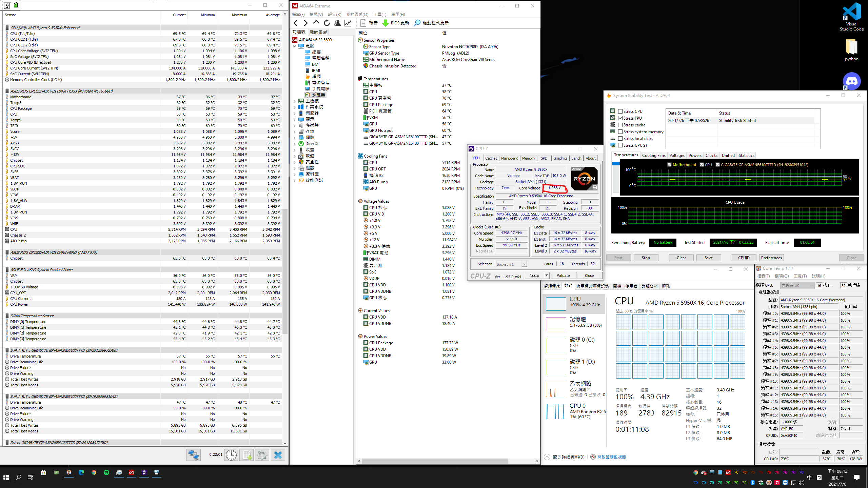Open Stability Test Cooling Fans tab
Viewport: 868px width, 488px height.
[653, 156]
